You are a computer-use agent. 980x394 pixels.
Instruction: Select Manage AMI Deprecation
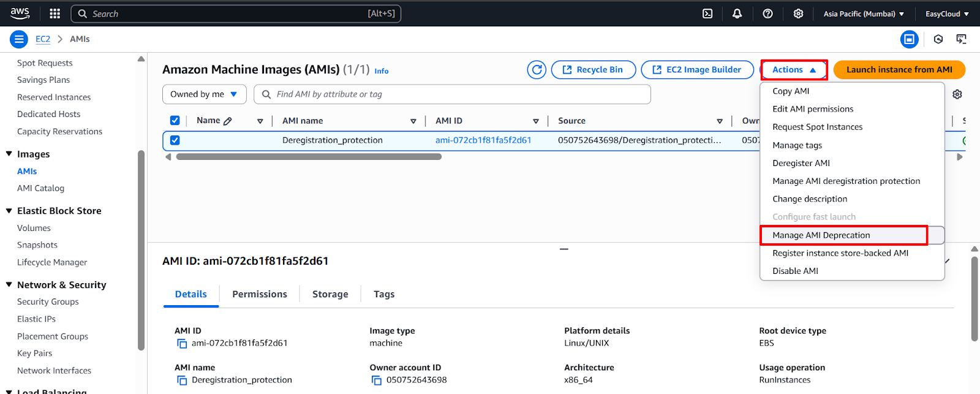pos(852,235)
